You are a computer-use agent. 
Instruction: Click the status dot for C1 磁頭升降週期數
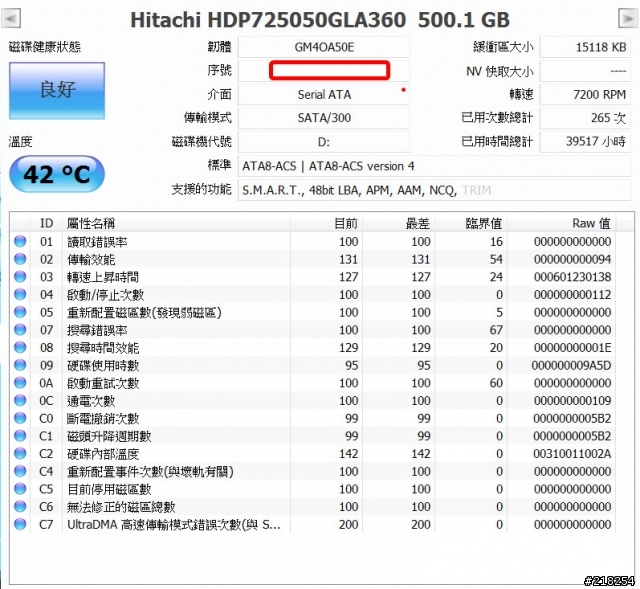(20, 436)
